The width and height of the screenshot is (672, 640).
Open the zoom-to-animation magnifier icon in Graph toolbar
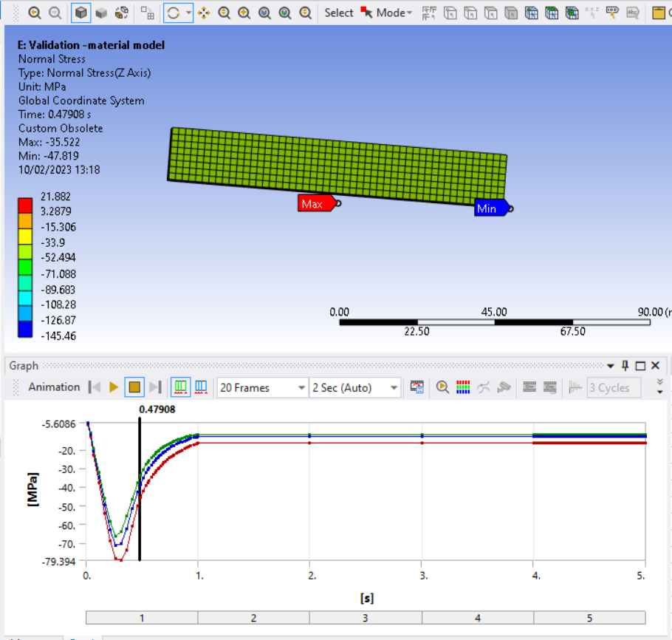[442, 387]
